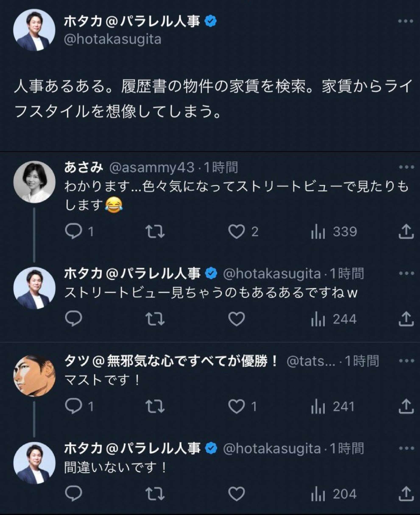The width and height of the screenshot is (420, 515).
Task: Repost あさみ's Street View comment
Action: pos(155,232)
